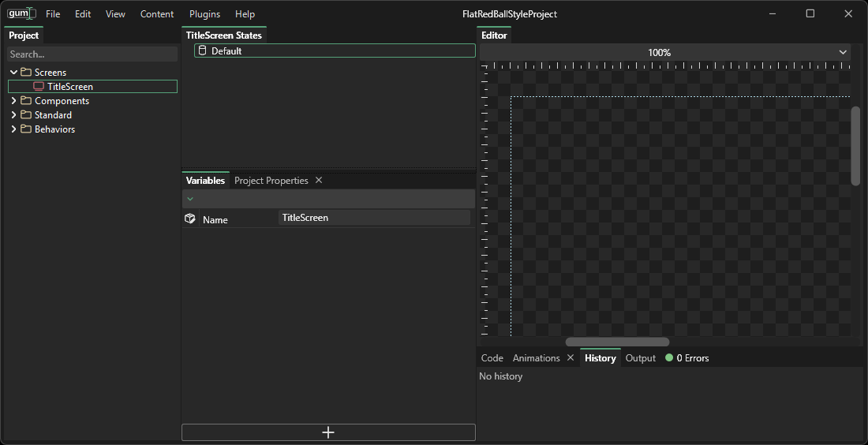
Task: Click the Components folder icon
Action: 26,101
